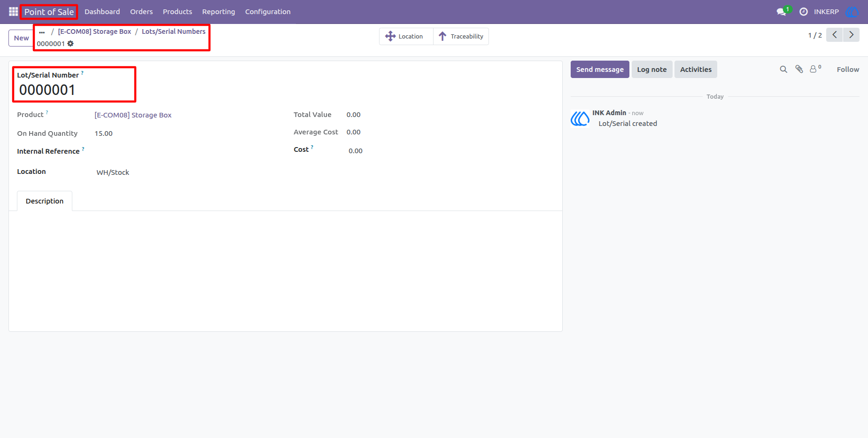Open the Dashboard menu
The image size is (868, 438).
(102, 12)
